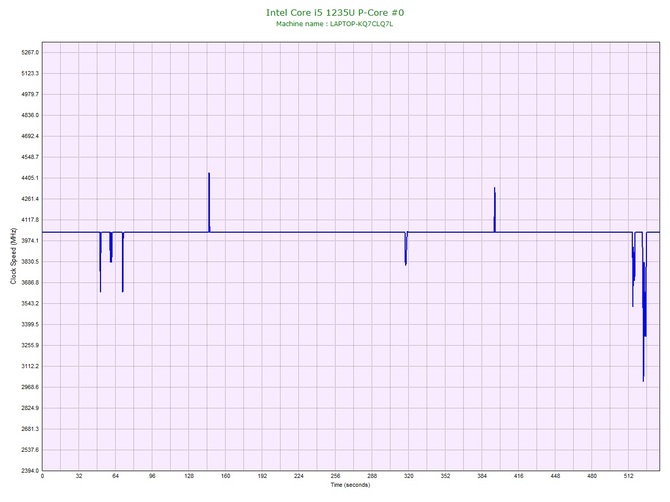Screen dimensions: 670x502
Task: Click the 2537.6 y-axis value
Action: [30, 450]
